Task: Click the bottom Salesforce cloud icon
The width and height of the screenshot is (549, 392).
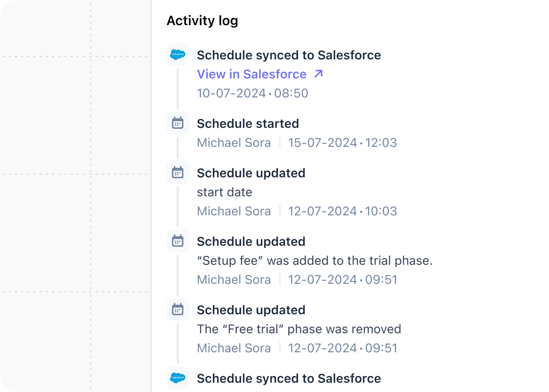Action: (177, 378)
